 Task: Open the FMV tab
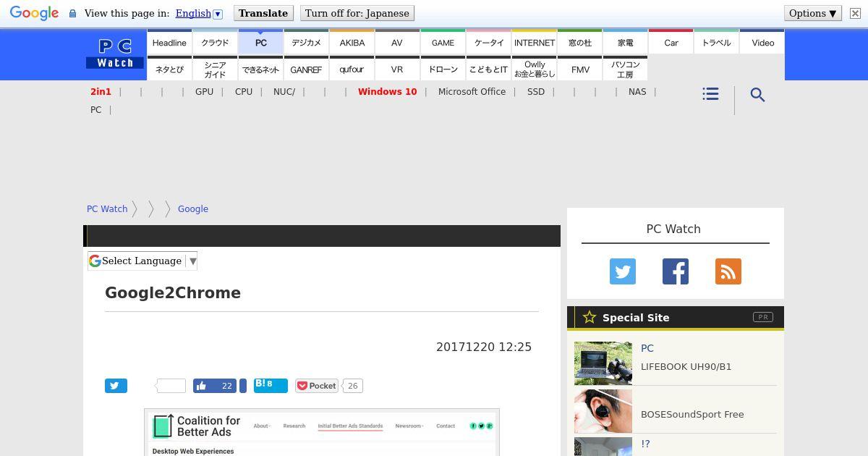[579, 69]
